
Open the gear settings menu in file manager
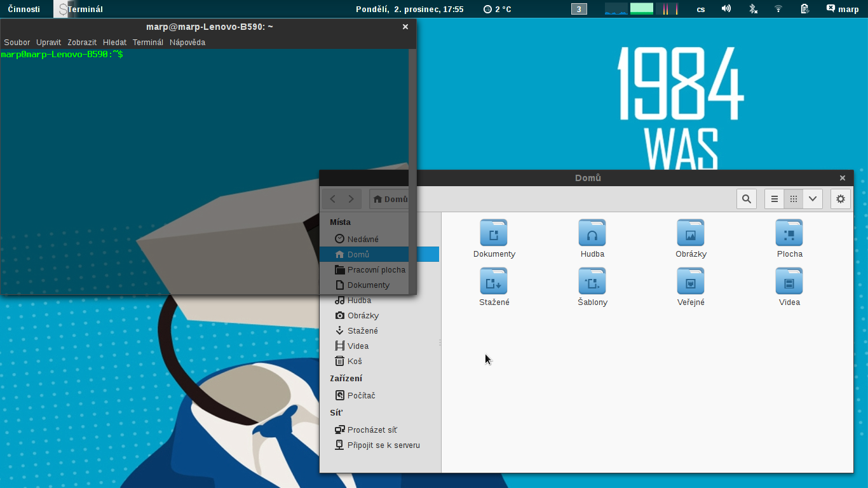coord(841,199)
